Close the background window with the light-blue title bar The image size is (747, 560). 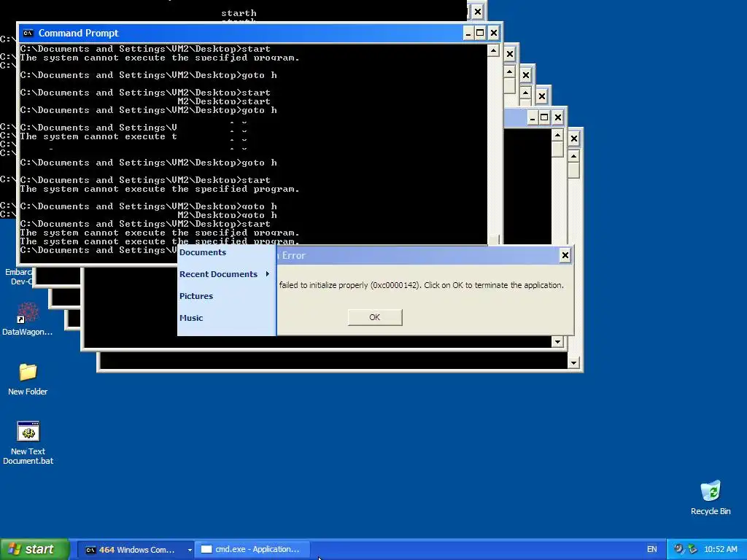[x=558, y=117]
